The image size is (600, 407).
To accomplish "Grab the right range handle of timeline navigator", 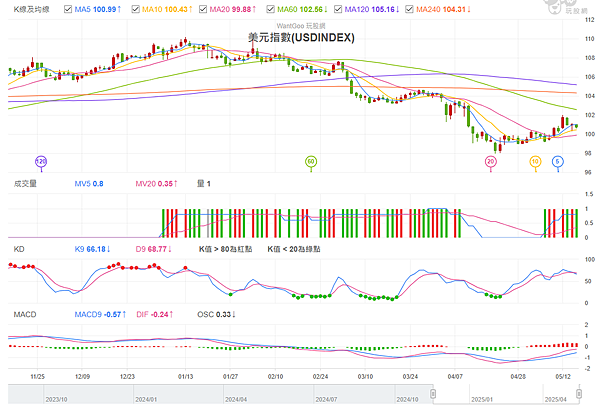I will [x=579, y=394].
